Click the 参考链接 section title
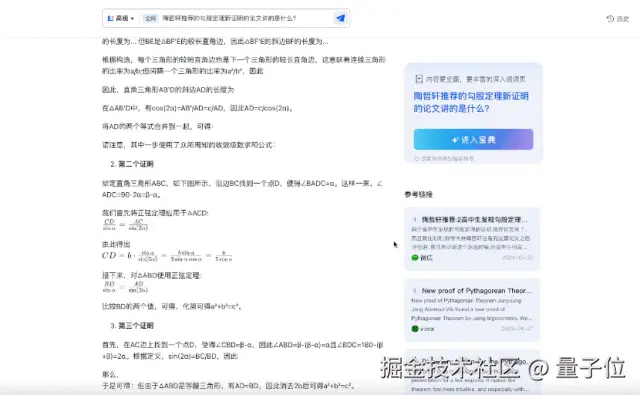Screen dimensions: 640x395 (x=418, y=194)
